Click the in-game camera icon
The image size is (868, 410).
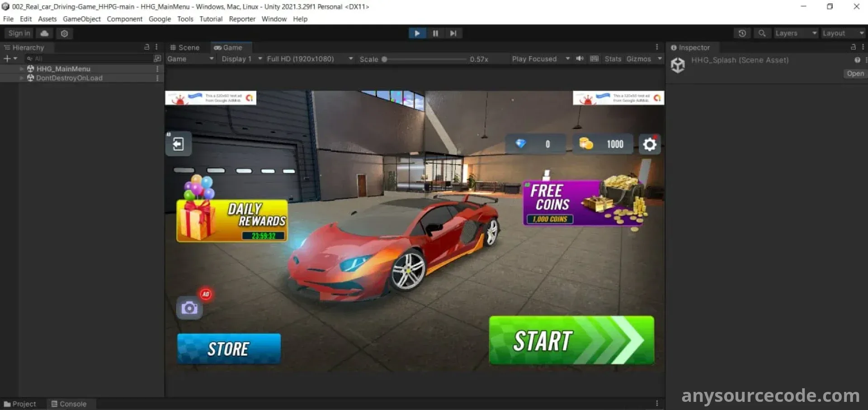189,308
